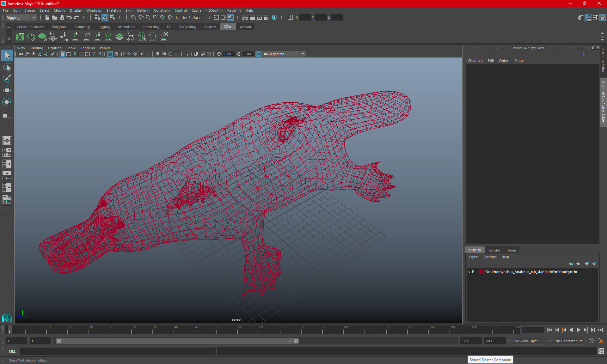
Task: Open the vertical Attribute Editor side tab
Action: (603, 61)
